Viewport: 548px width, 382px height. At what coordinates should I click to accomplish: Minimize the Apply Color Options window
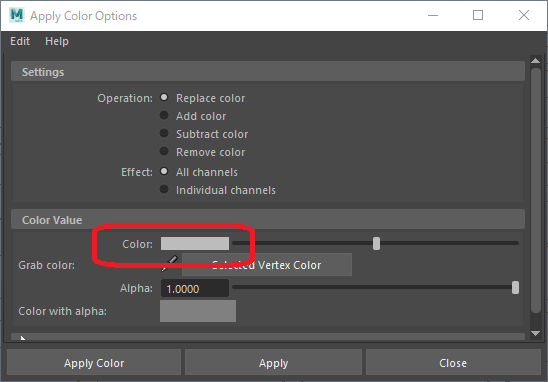pyautogui.click(x=433, y=15)
